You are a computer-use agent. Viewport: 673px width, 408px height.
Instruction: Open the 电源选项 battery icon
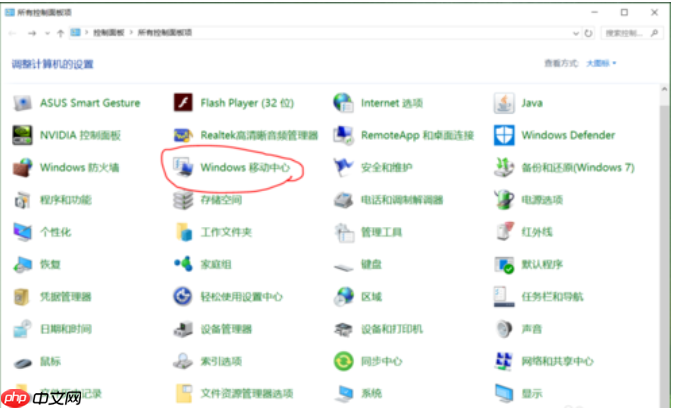click(504, 200)
